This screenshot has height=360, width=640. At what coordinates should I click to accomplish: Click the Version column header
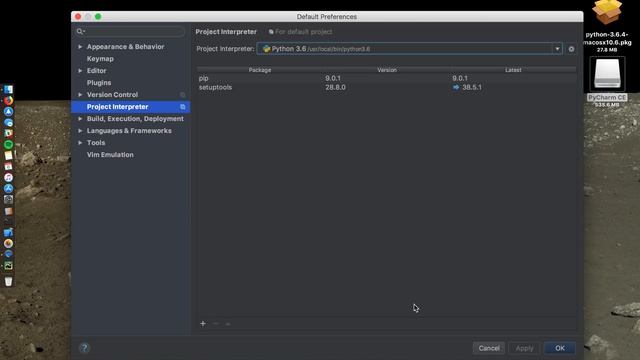pyautogui.click(x=387, y=70)
